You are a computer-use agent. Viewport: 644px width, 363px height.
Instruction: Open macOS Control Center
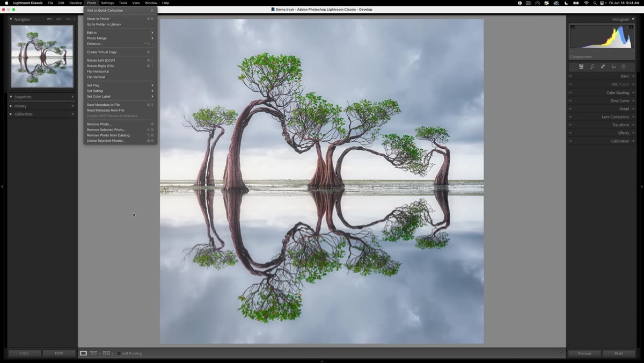point(602,3)
